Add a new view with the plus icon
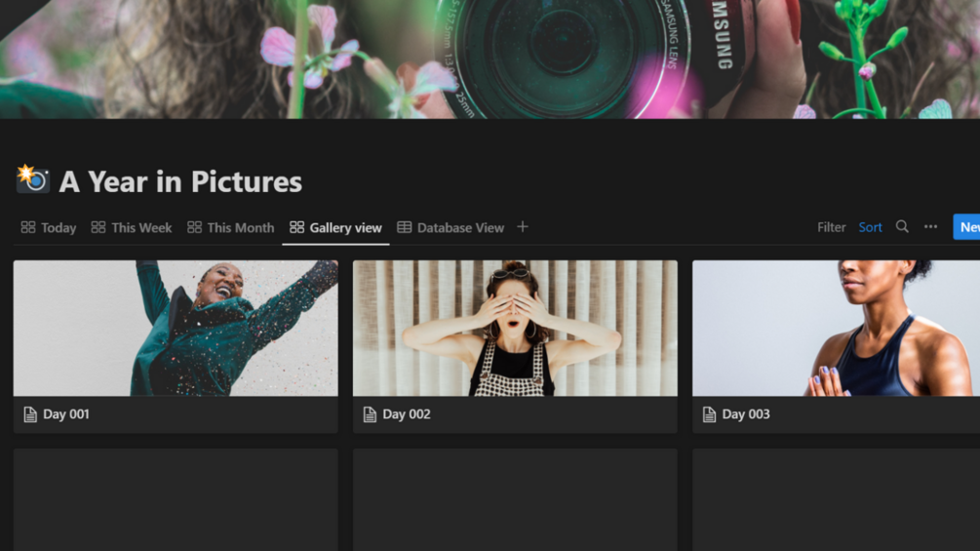This screenshot has width=980, height=551. [x=523, y=227]
